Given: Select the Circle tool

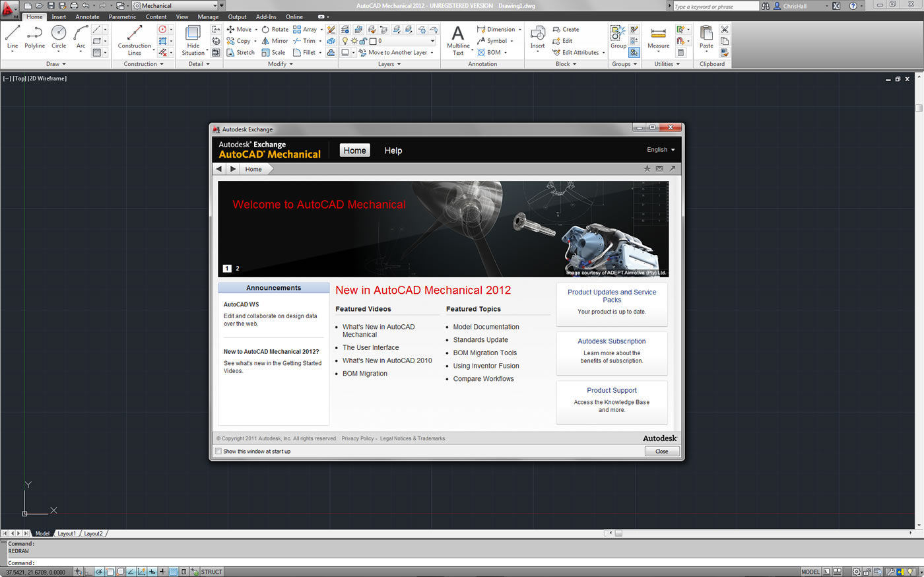Looking at the screenshot, I should 59,37.
